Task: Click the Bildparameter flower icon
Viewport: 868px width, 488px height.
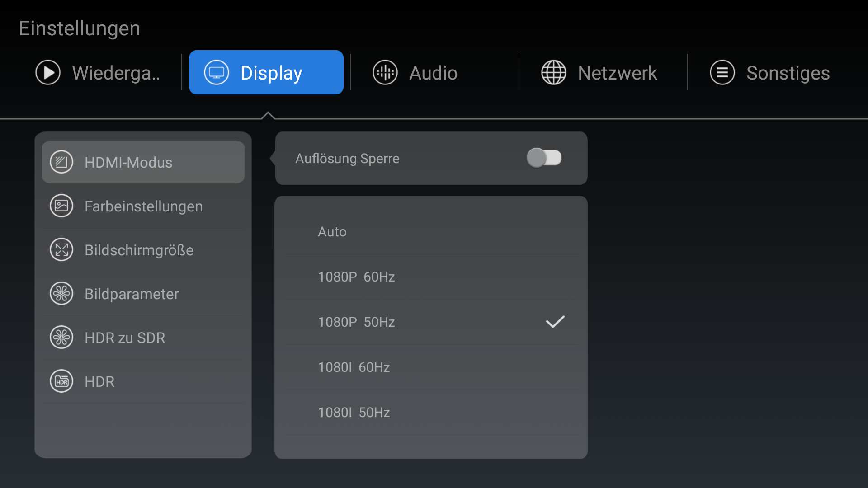Action: pyautogui.click(x=61, y=294)
